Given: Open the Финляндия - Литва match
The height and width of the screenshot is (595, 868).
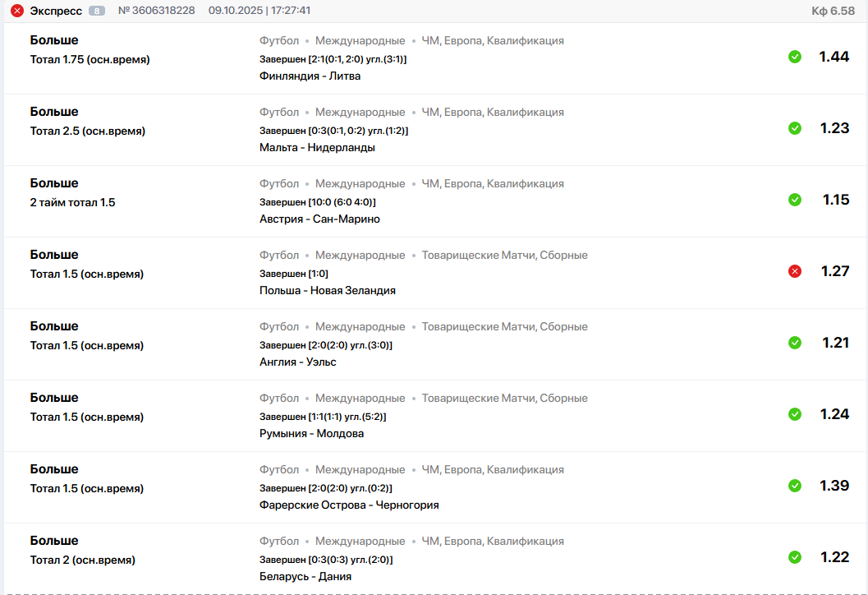Looking at the screenshot, I should coord(310,76).
